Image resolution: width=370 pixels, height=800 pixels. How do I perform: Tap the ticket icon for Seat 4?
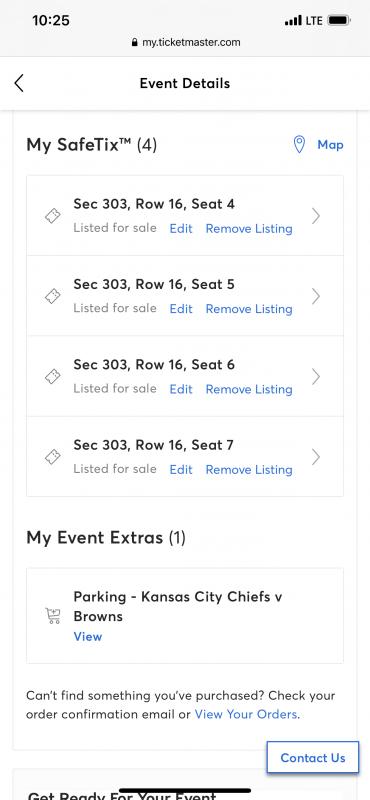(x=53, y=216)
